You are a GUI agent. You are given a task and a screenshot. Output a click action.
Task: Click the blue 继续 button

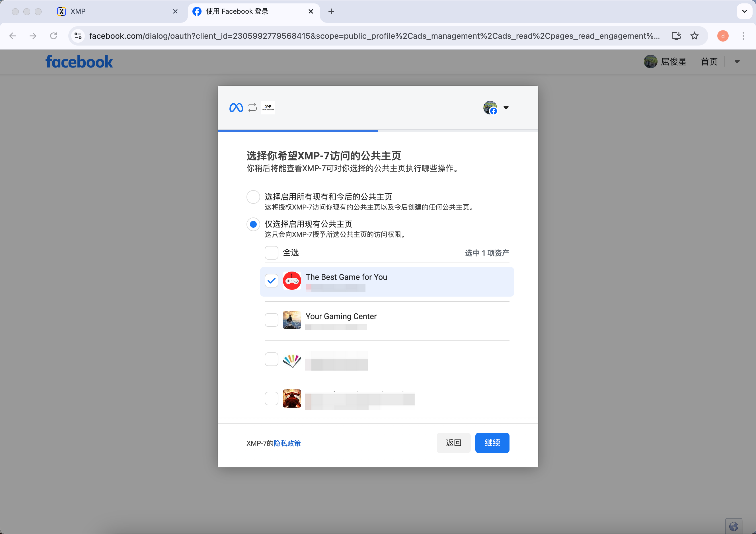[492, 443]
